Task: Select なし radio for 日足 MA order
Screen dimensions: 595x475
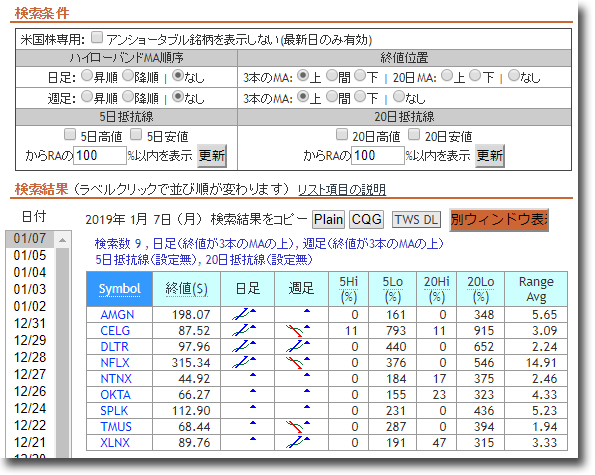Action: tap(178, 75)
